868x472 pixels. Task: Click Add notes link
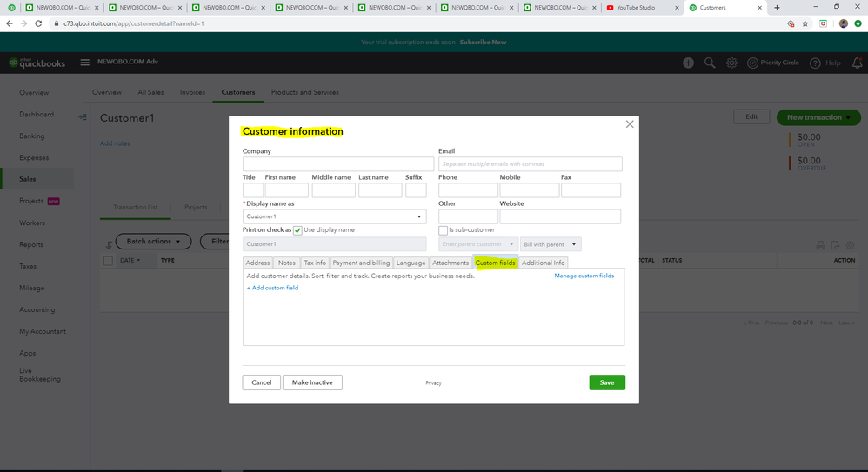tap(115, 143)
